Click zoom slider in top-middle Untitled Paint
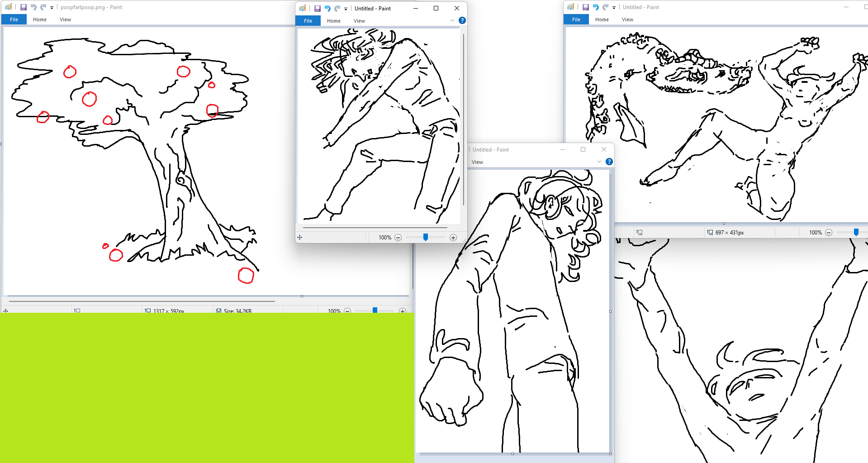 [x=426, y=237]
